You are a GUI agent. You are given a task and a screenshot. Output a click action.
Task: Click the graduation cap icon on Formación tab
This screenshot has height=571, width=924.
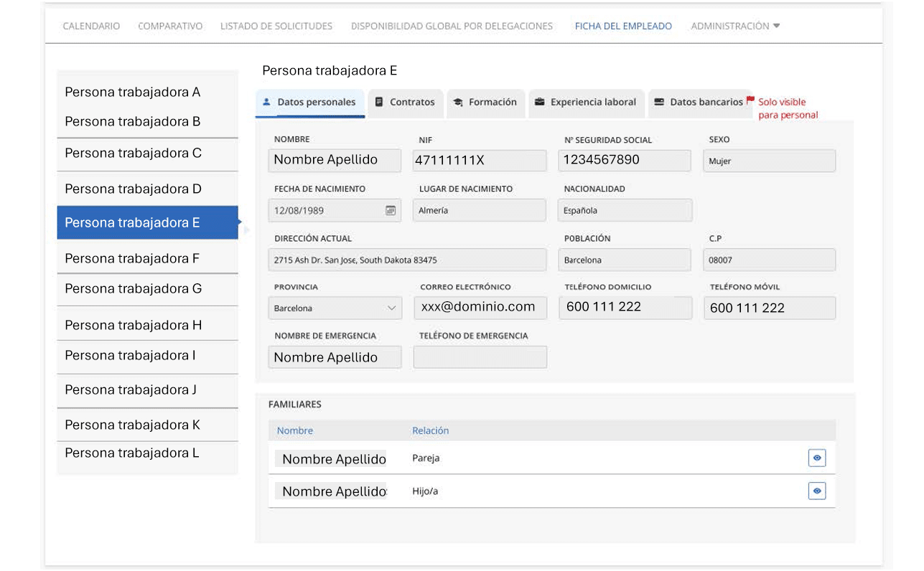pyautogui.click(x=458, y=103)
